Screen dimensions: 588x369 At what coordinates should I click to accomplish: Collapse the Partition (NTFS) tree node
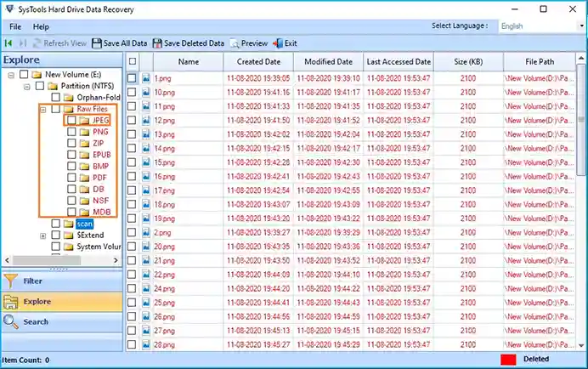click(27, 87)
